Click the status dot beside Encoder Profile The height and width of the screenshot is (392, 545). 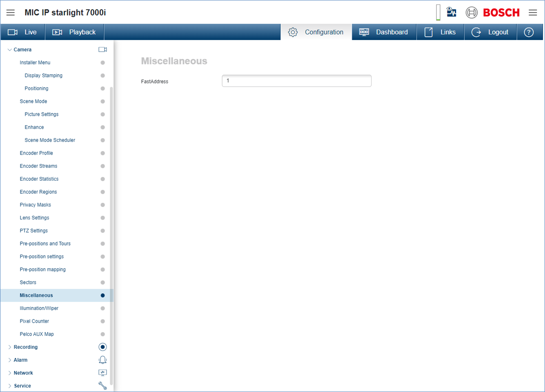(x=103, y=153)
